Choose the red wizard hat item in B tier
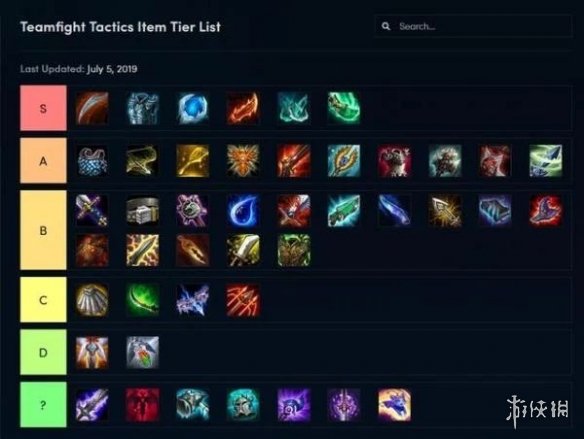The height and width of the screenshot is (439, 584). [546, 211]
